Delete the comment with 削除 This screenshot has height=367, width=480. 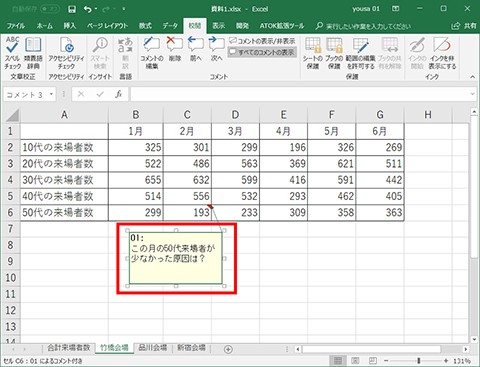coord(175,50)
